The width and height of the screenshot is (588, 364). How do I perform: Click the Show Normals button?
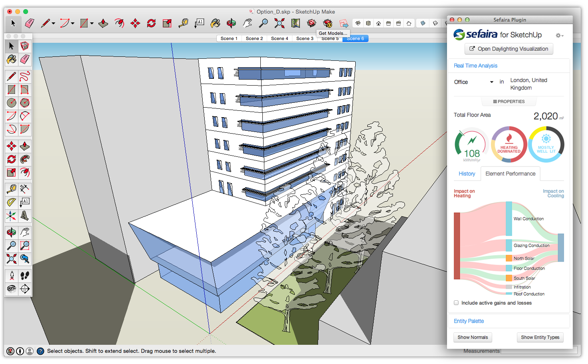click(x=473, y=337)
